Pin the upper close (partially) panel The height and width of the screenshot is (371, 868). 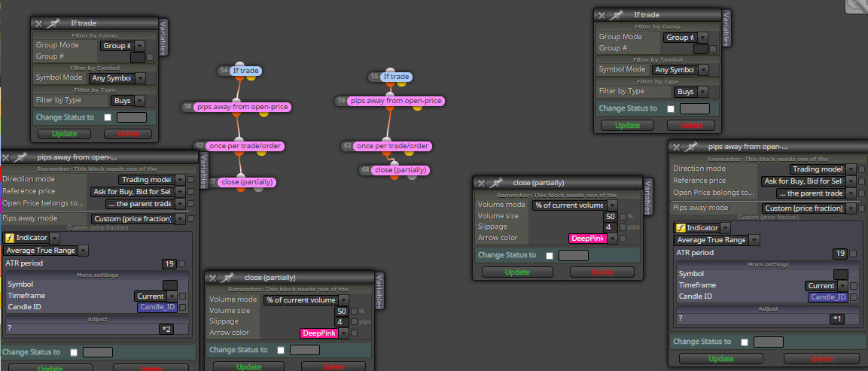coord(496,183)
